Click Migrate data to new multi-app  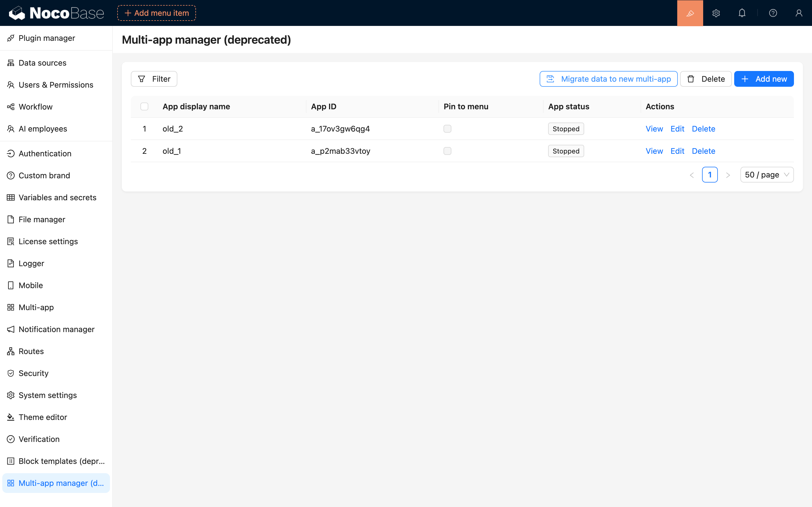coord(608,79)
